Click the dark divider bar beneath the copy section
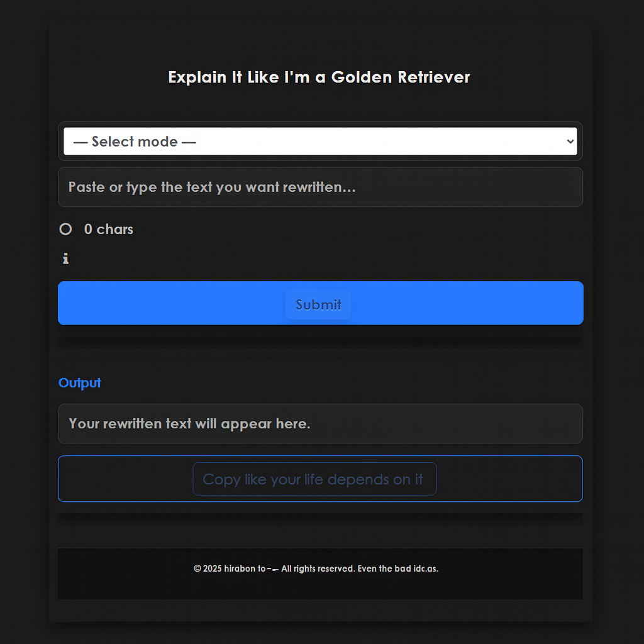644x644 pixels. click(x=320, y=519)
